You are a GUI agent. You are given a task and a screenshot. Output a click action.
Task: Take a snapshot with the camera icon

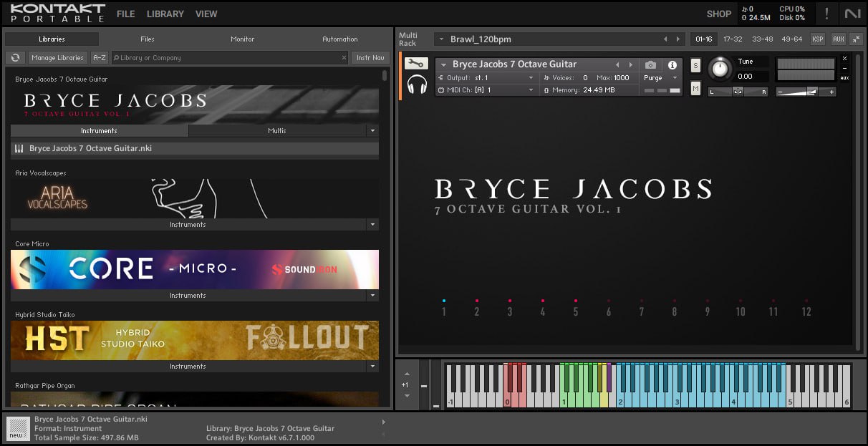point(650,65)
